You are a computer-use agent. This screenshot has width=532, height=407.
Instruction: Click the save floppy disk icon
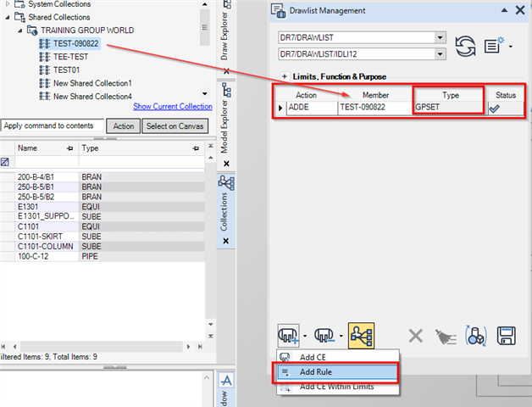pos(507,336)
